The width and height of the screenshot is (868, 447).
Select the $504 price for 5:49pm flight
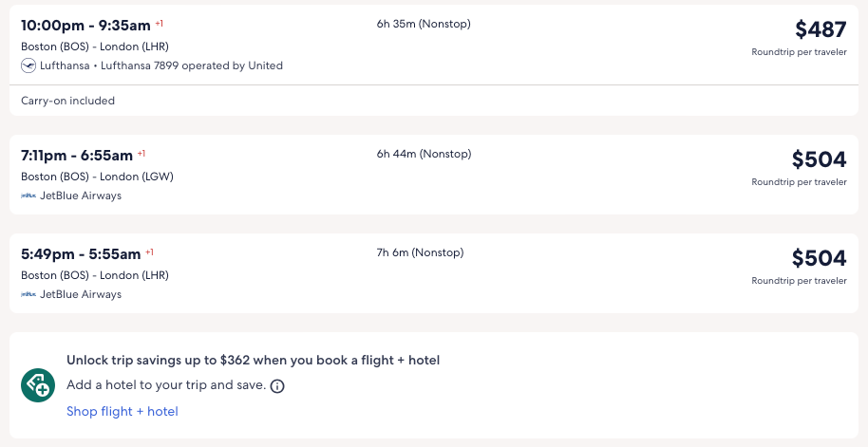[819, 258]
